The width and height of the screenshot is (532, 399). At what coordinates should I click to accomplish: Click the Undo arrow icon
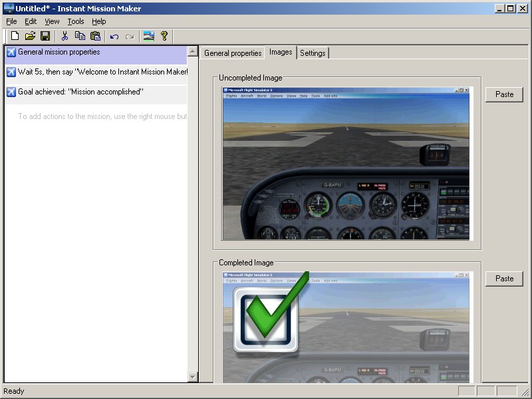(114, 37)
